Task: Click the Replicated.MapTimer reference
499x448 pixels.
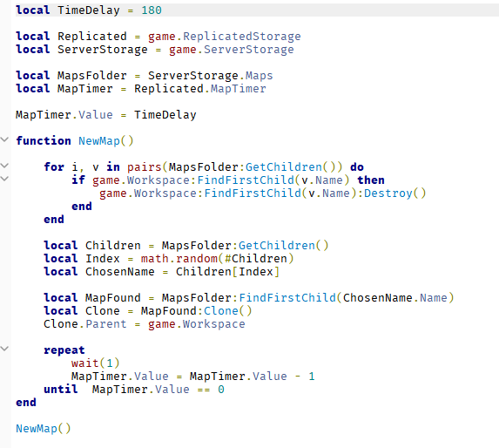Action: point(200,89)
